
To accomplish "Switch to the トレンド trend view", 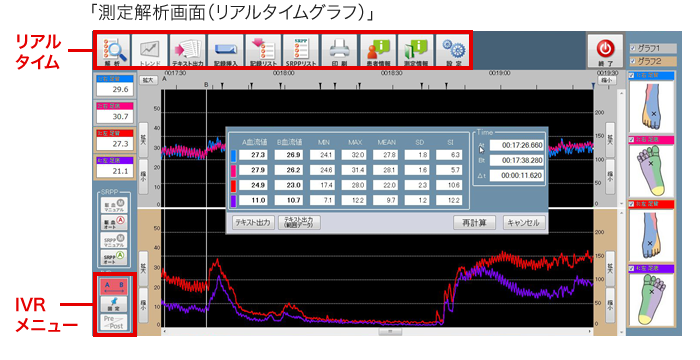I will [150, 50].
